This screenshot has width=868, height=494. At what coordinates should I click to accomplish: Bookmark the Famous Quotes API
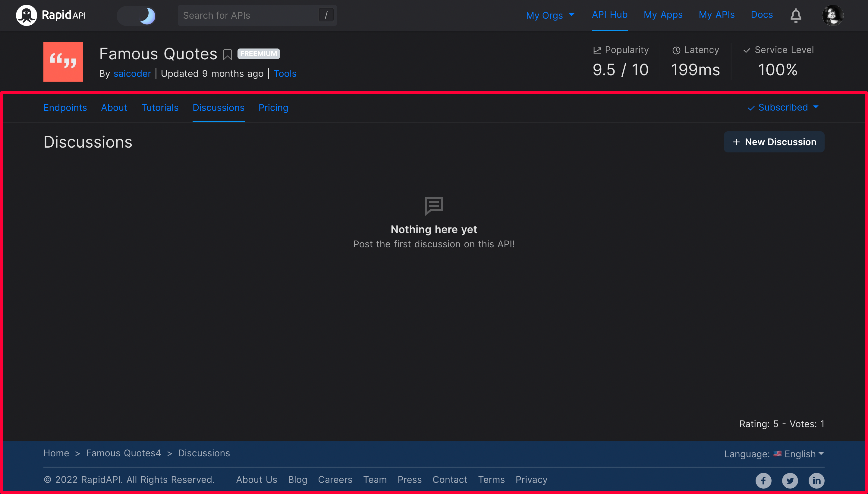pyautogui.click(x=228, y=54)
